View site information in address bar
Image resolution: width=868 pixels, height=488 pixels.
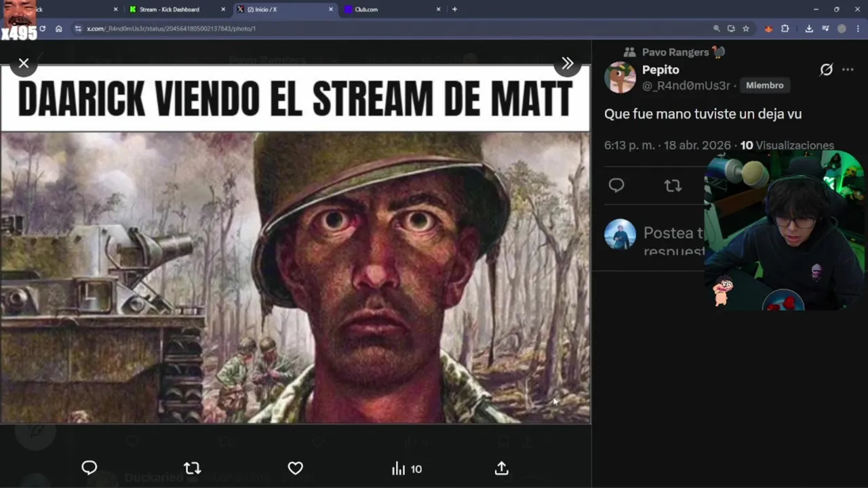pyautogui.click(x=78, y=28)
